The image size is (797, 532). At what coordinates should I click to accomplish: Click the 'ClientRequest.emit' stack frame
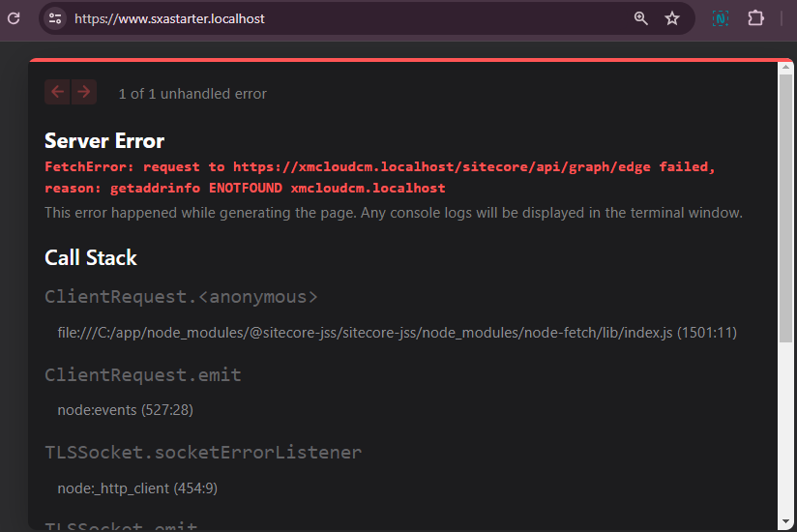(x=143, y=374)
